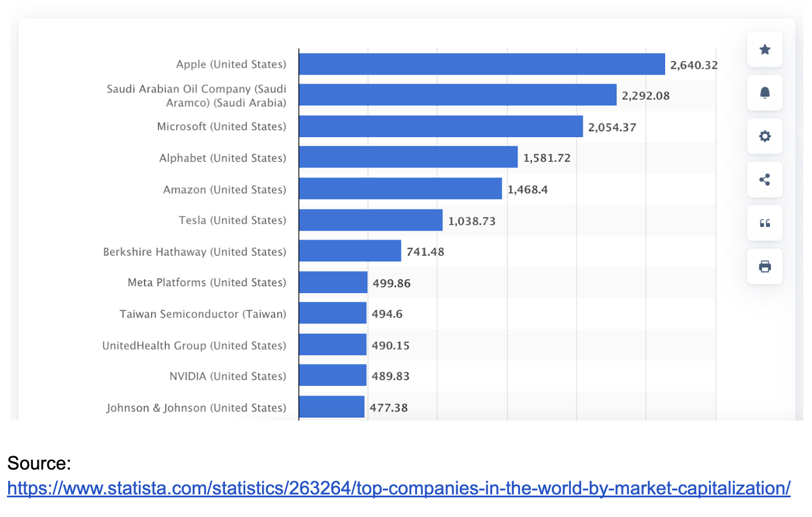Image resolution: width=812 pixels, height=517 pixels.
Task: Click the Tesla bar
Action: pyautogui.click(x=371, y=220)
